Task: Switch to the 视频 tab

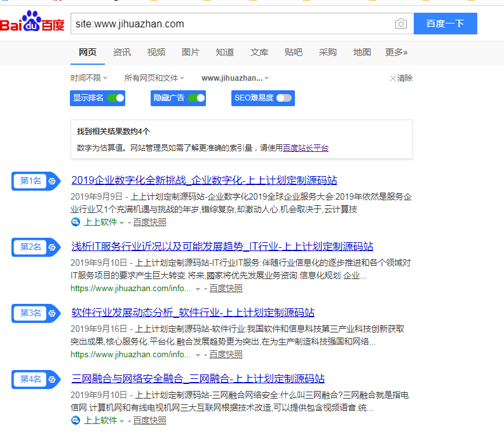Action: pos(156,52)
